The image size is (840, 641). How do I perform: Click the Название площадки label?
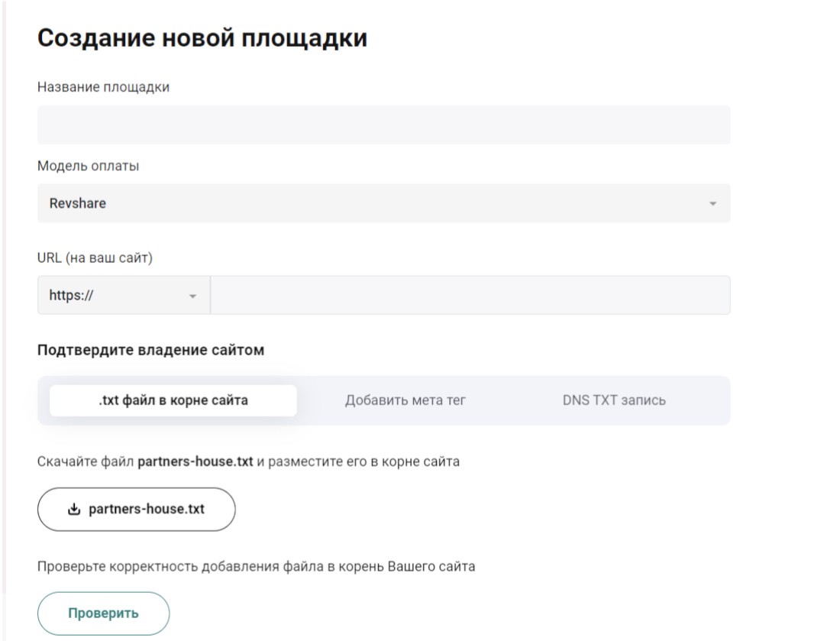tap(102, 86)
